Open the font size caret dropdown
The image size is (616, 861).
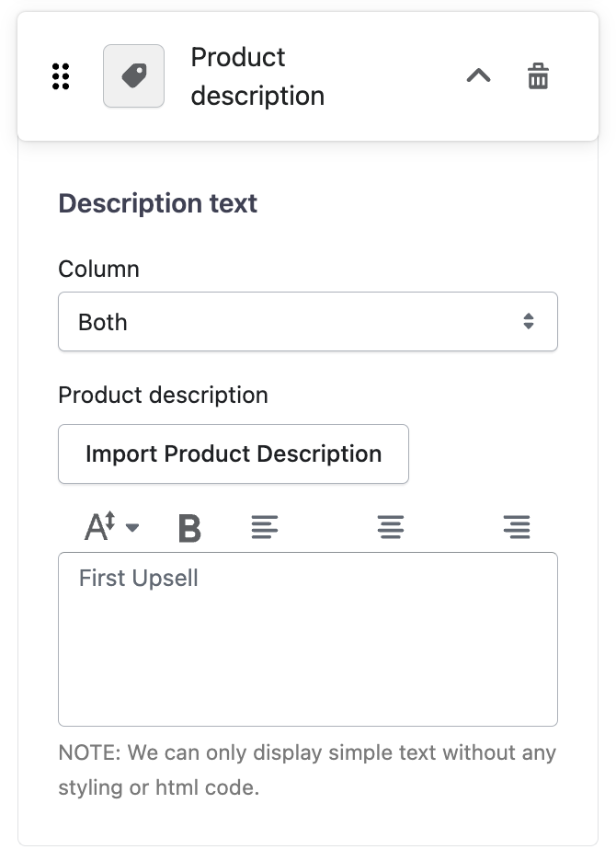132,528
